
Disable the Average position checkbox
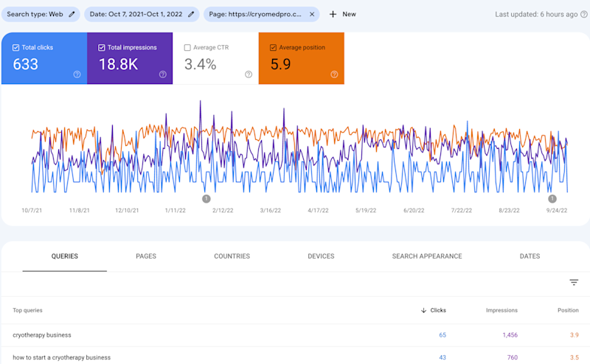click(274, 48)
